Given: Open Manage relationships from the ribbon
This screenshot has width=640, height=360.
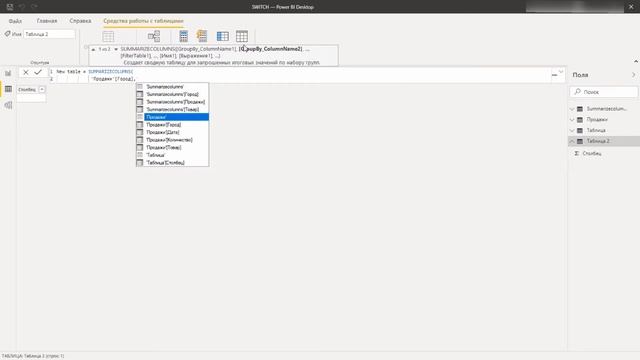Looking at the screenshot, I should click(x=154, y=36).
